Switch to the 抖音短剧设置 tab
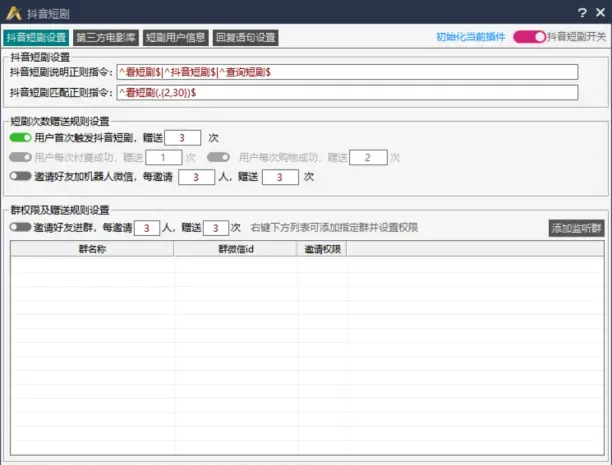612x465 pixels. (36, 37)
